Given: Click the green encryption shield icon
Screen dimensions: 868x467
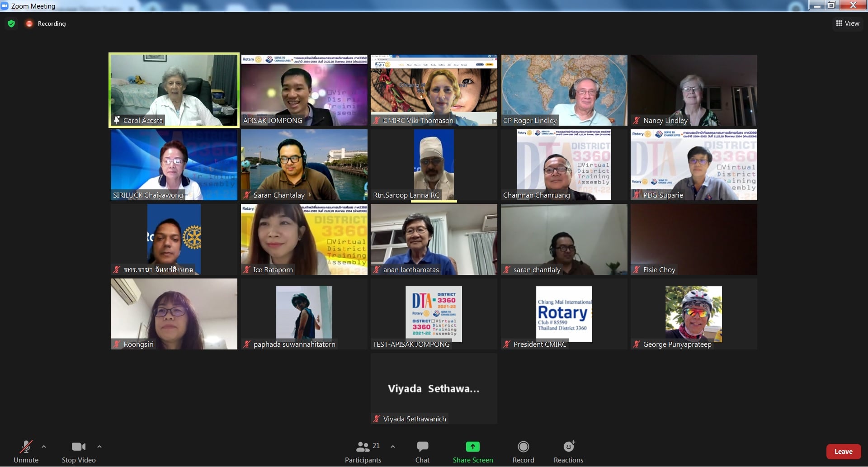Looking at the screenshot, I should pyautogui.click(x=11, y=24).
